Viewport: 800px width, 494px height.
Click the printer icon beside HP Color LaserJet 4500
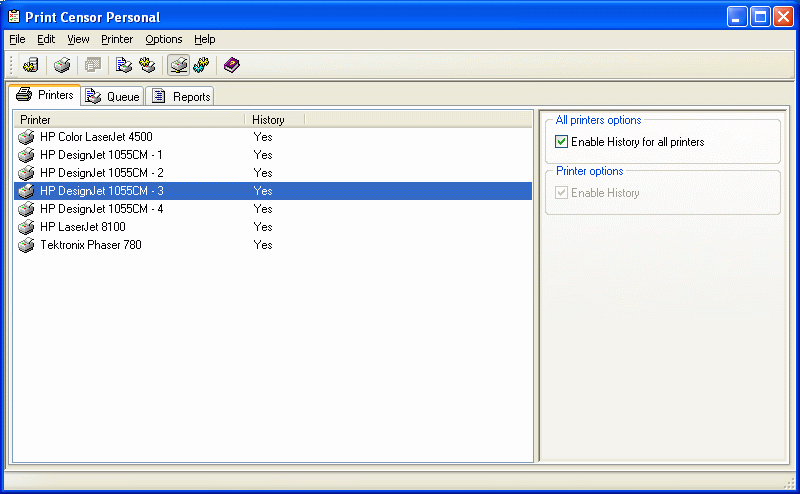(26, 137)
